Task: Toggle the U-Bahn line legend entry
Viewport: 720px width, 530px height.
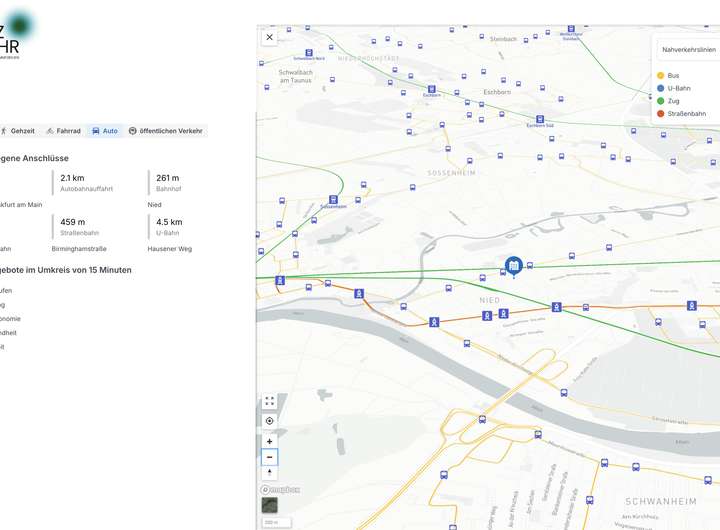Action: click(x=674, y=88)
